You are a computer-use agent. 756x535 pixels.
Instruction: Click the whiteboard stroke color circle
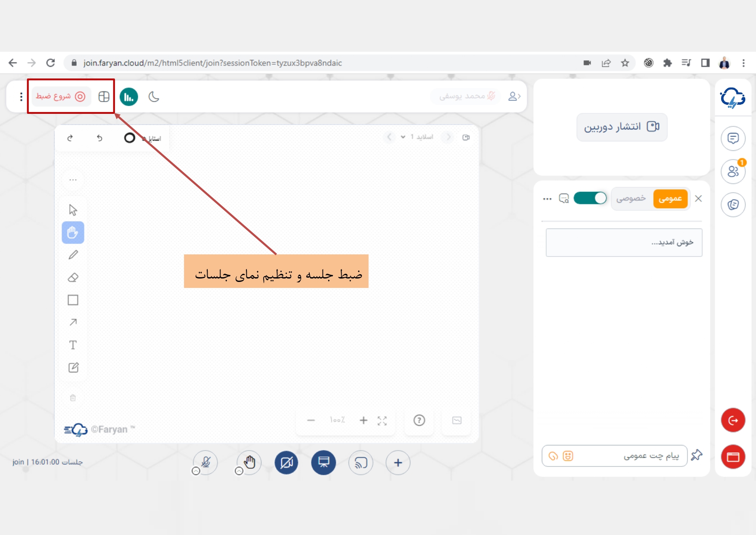click(130, 138)
